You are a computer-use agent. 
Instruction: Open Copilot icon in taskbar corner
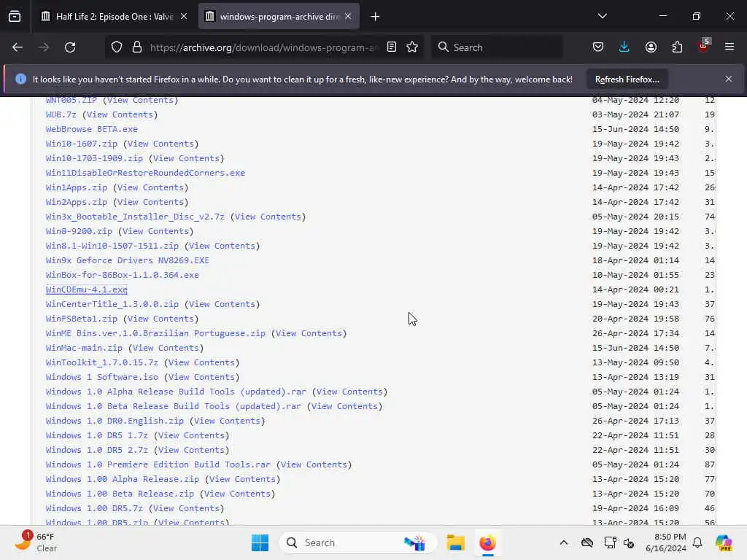pos(724,542)
